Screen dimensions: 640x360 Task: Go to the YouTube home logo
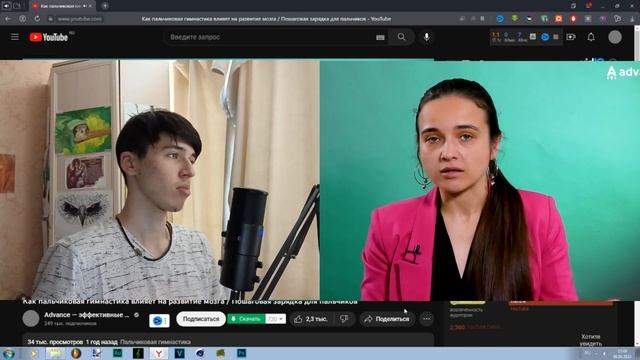coord(49,37)
